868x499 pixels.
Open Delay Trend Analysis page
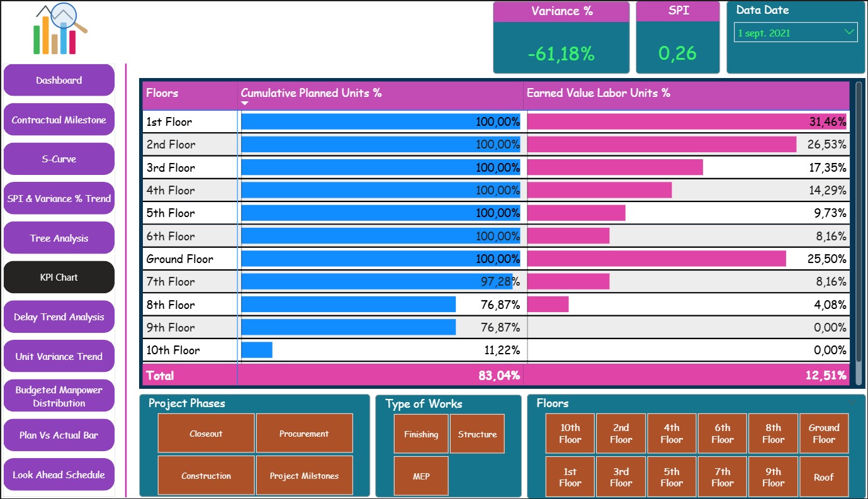pyautogui.click(x=59, y=317)
